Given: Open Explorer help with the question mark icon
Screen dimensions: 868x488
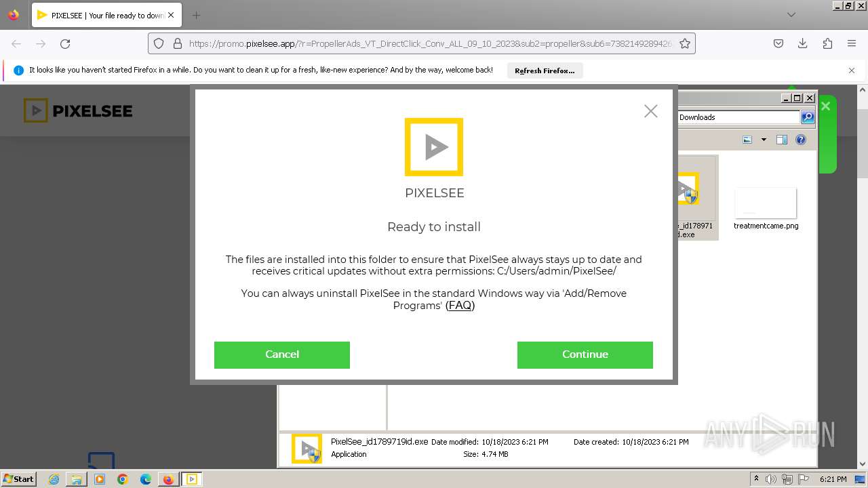Looking at the screenshot, I should (x=801, y=140).
